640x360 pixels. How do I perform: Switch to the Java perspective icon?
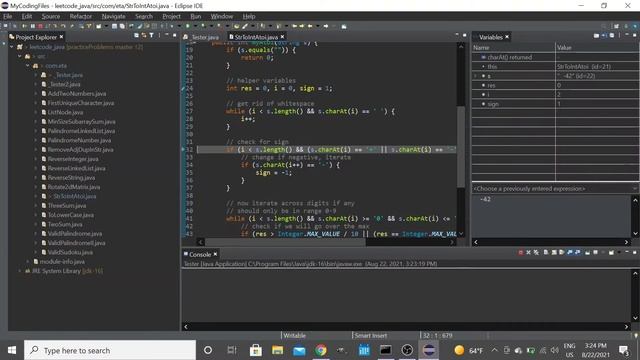click(x=626, y=26)
